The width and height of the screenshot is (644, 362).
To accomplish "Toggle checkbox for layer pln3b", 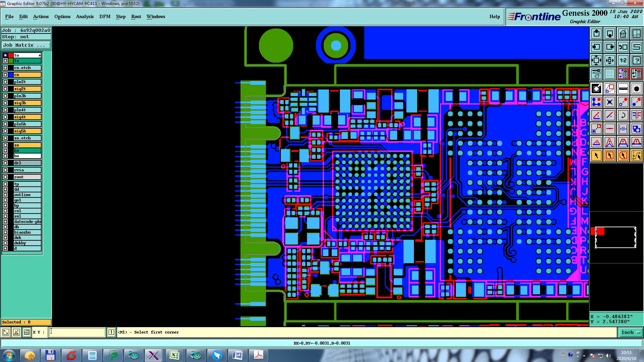I will pyautogui.click(x=5, y=96).
